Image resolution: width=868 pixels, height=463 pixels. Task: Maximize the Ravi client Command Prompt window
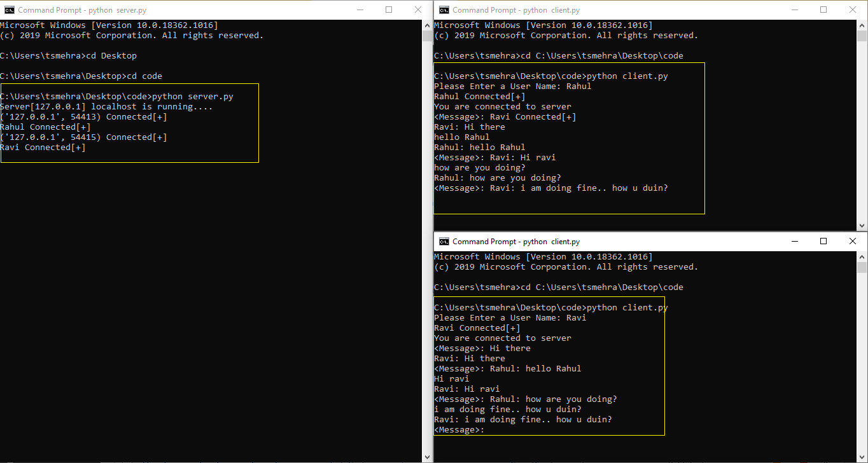coord(823,242)
